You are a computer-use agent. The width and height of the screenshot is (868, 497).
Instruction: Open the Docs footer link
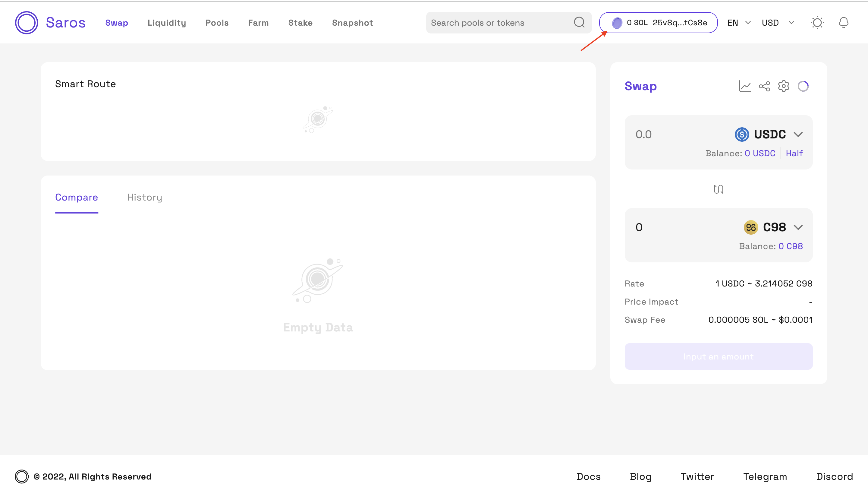click(588, 476)
